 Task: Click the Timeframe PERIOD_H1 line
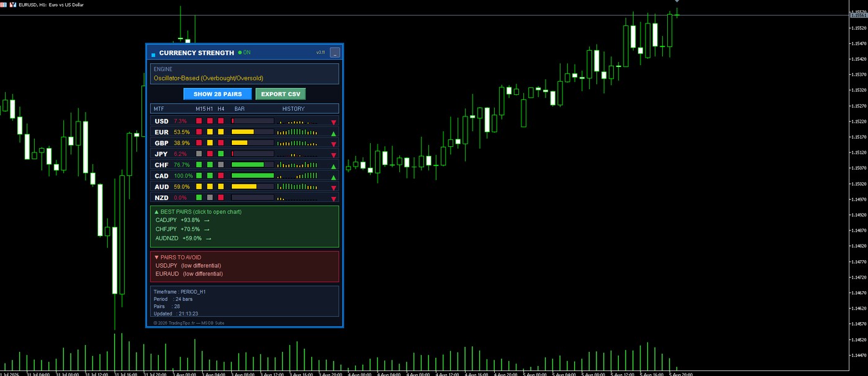coord(180,291)
